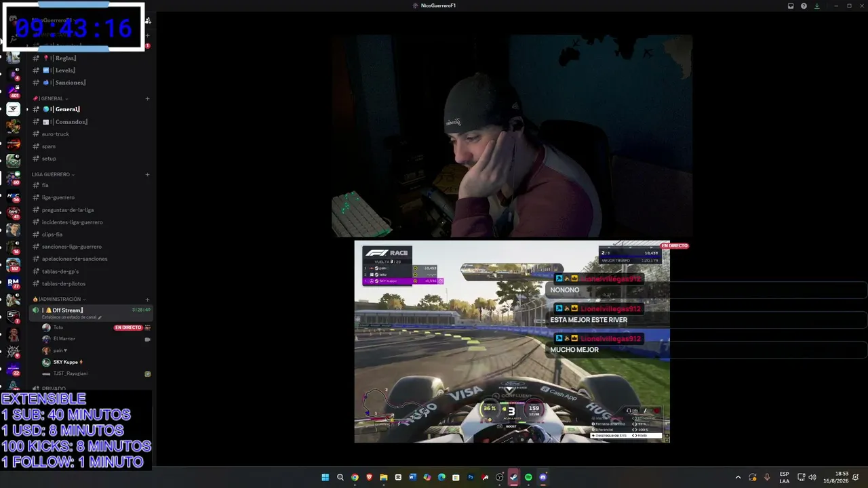Image resolution: width=868 pixels, height=488 pixels.
Task: Select the Off Stream voice channel
Action: 91,312
